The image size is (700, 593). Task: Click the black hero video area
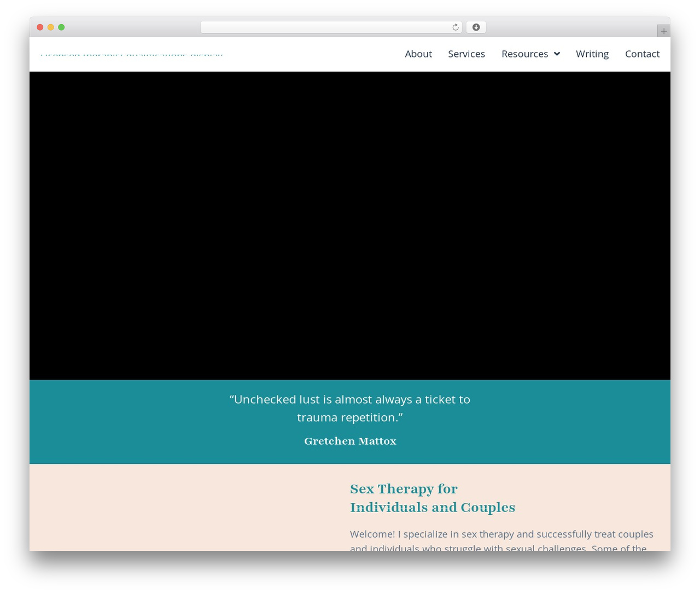(350, 225)
